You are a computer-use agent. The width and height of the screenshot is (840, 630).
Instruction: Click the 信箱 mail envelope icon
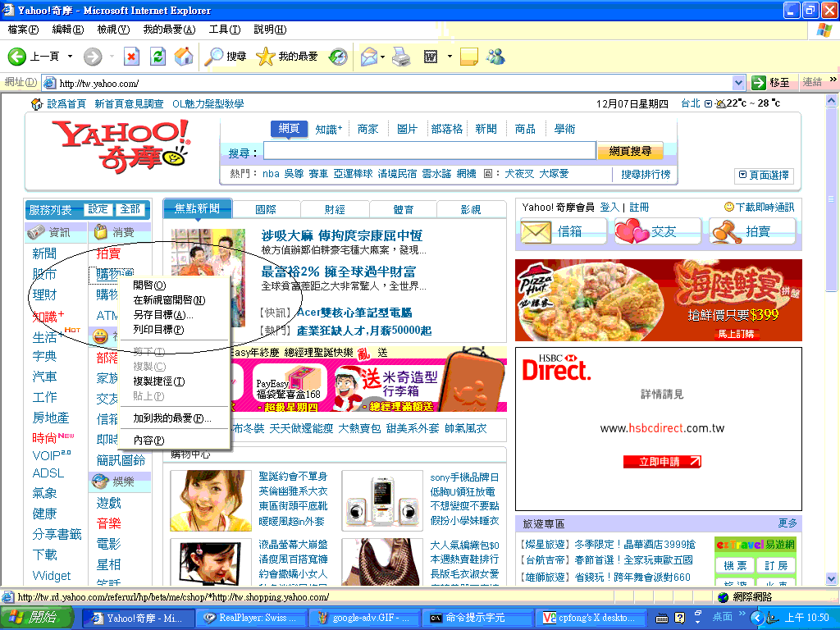(536, 232)
